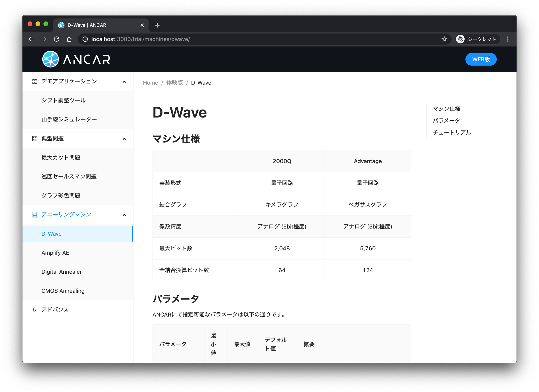Go to Home via breadcrumb link

click(x=150, y=83)
